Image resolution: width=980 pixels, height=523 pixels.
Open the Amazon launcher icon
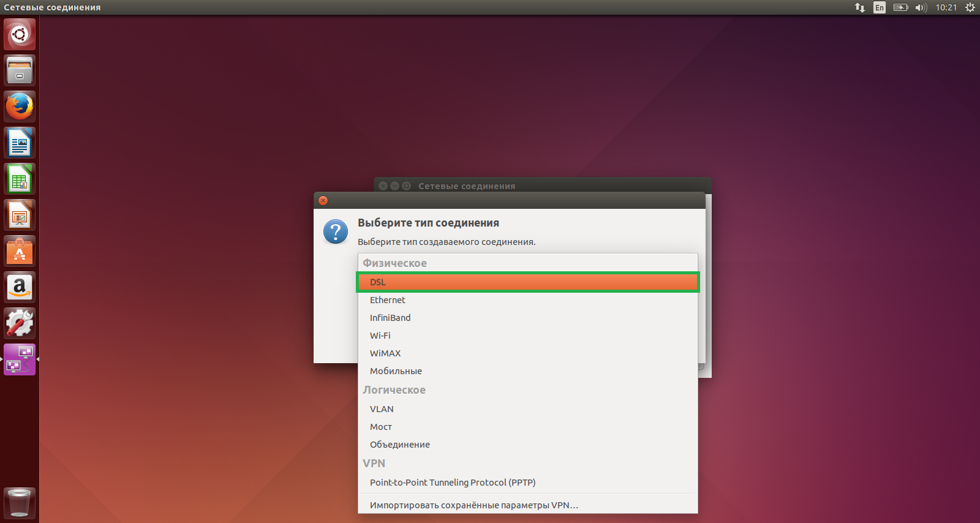click(x=20, y=287)
